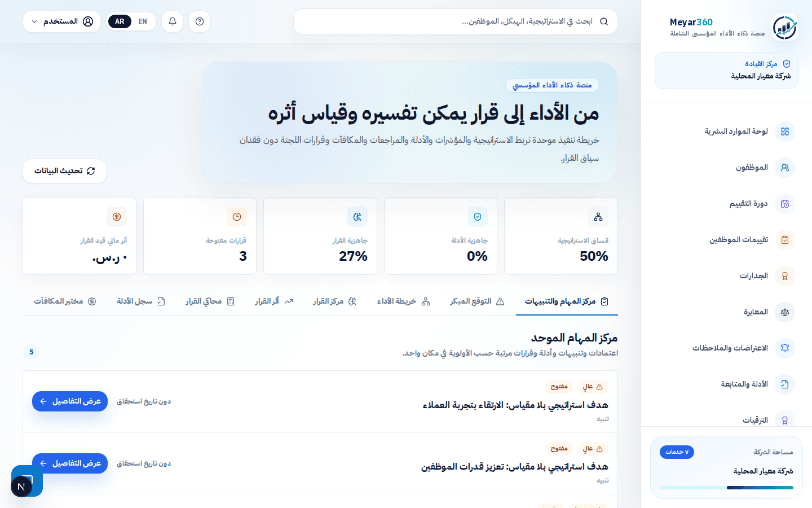Open the المستخدم account dropdown

62,21
